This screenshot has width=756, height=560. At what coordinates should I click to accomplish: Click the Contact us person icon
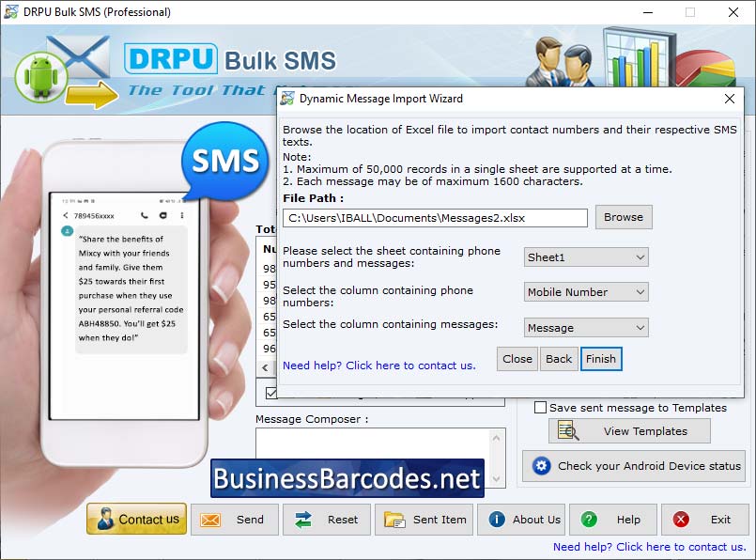tap(105, 519)
